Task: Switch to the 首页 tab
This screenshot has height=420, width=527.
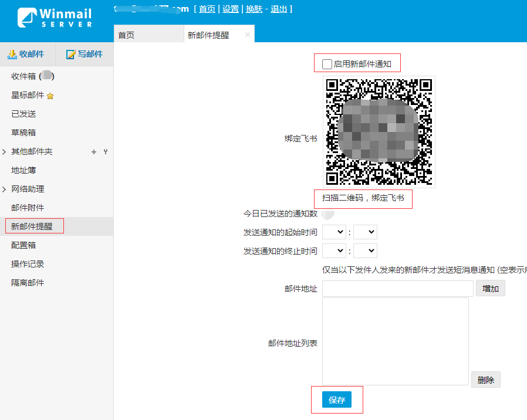Action: click(126, 35)
